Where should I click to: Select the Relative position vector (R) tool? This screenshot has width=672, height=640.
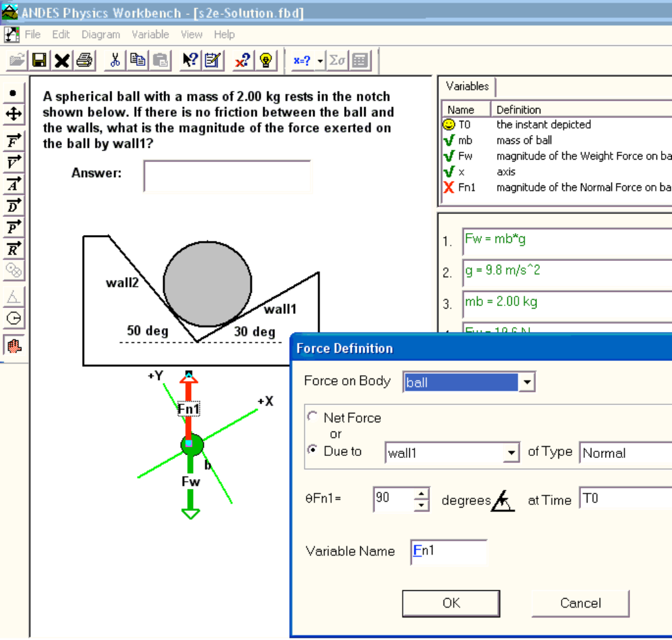click(x=14, y=249)
